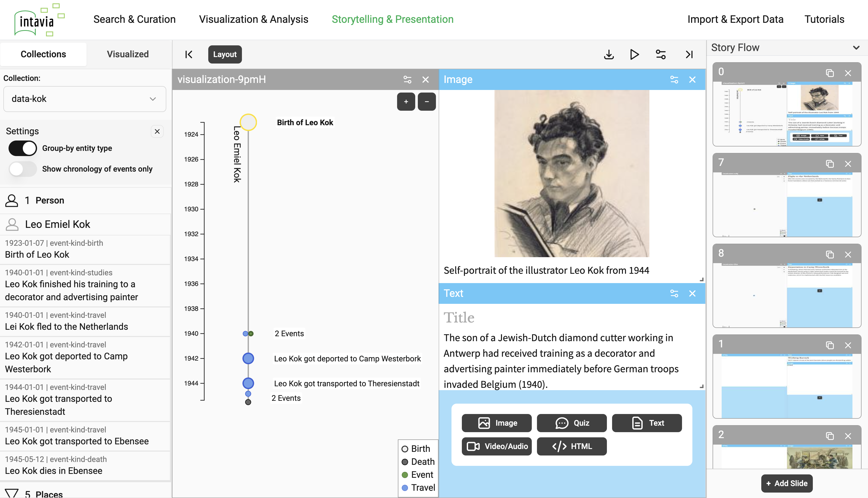Toggle the Show chronology of events only switch
868x498 pixels.
pyautogui.click(x=22, y=169)
